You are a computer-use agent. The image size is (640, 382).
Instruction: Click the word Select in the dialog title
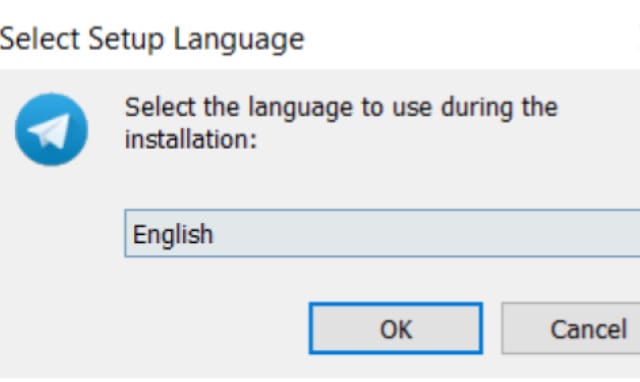pyautogui.click(x=40, y=39)
